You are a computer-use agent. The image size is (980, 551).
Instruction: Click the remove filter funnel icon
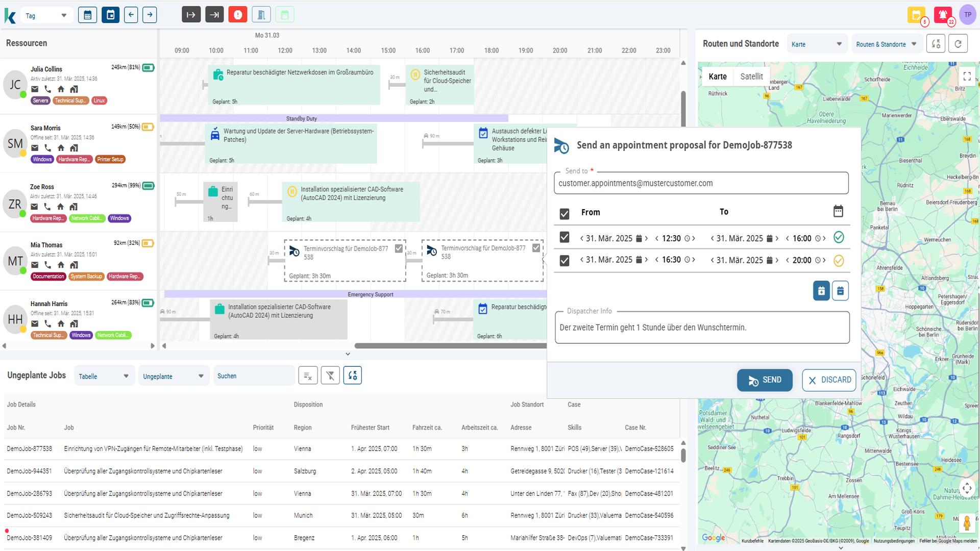pyautogui.click(x=330, y=376)
